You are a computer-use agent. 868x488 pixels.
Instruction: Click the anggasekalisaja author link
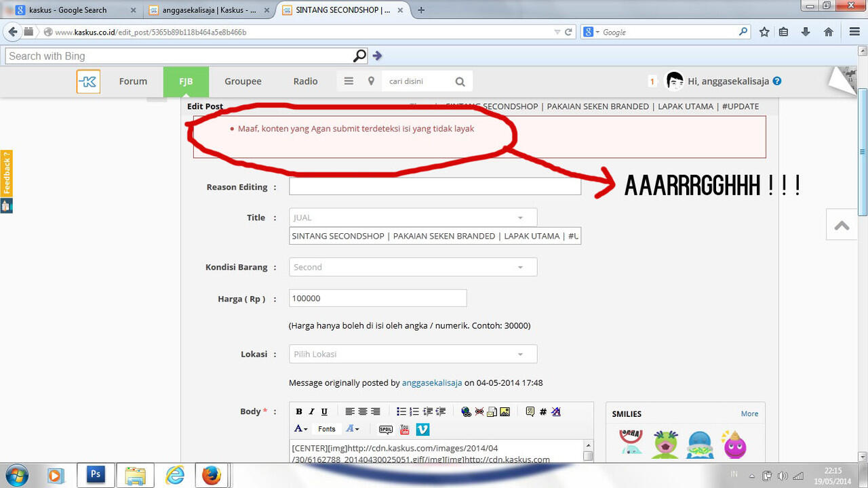[x=432, y=383]
